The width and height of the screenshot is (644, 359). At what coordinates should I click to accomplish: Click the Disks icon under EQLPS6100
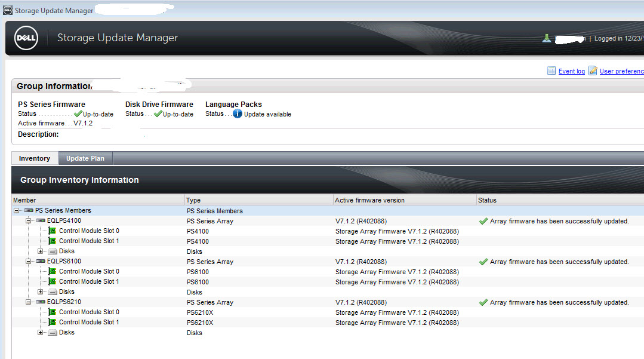coord(53,292)
